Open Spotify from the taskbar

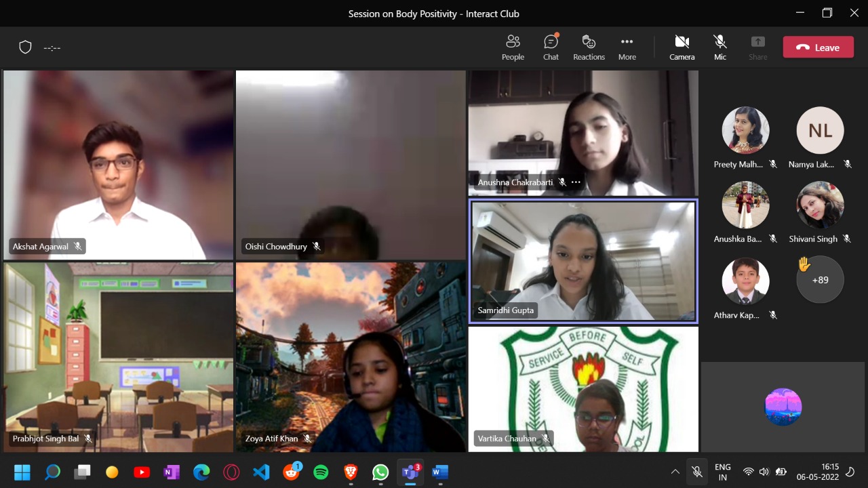click(x=321, y=472)
